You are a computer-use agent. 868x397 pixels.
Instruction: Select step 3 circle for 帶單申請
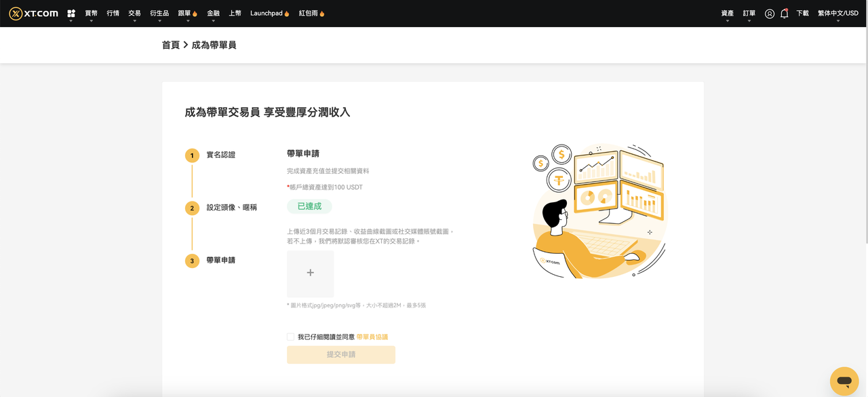pyautogui.click(x=192, y=261)
